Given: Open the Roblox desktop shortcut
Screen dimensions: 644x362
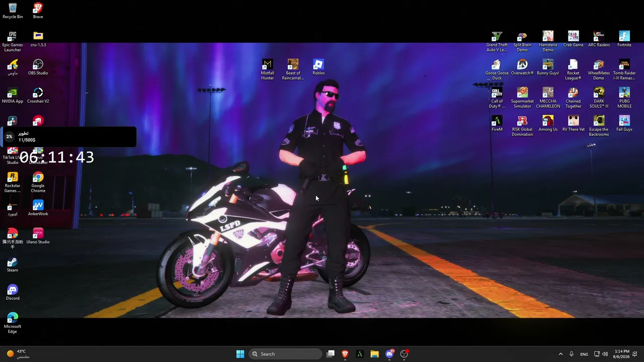Looking at the screenshot, I should coord(318,67).
